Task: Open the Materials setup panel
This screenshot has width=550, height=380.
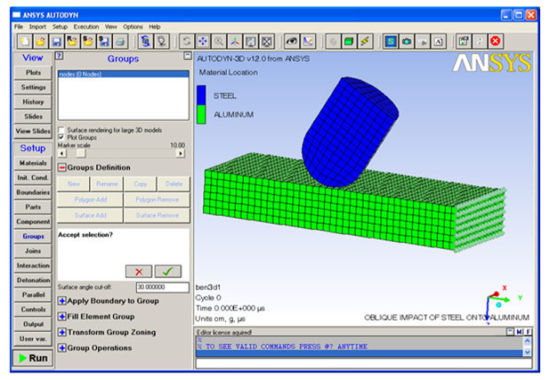Action: [x=33, y=163]
